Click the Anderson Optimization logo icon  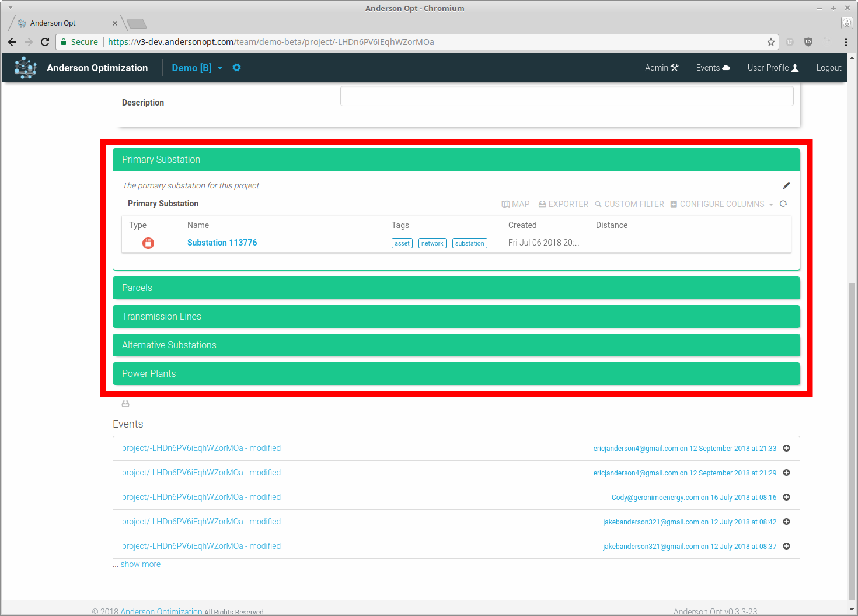pos(25,68)
